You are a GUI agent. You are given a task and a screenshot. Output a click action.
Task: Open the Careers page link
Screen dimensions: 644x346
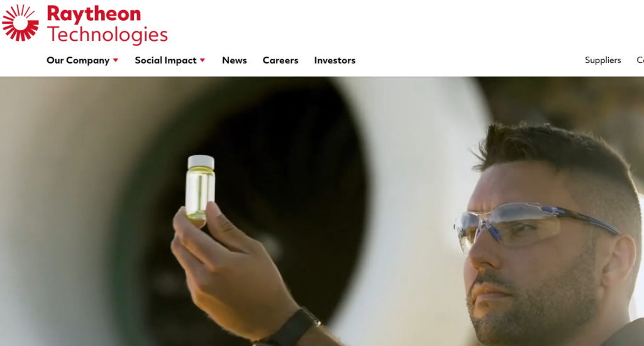(280, 60)
